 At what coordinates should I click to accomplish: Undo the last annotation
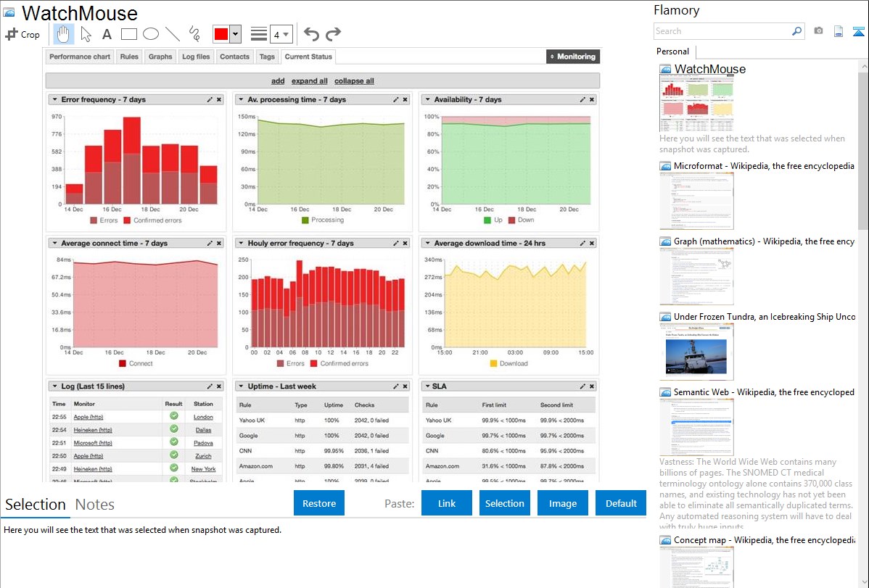pos(311,34)
